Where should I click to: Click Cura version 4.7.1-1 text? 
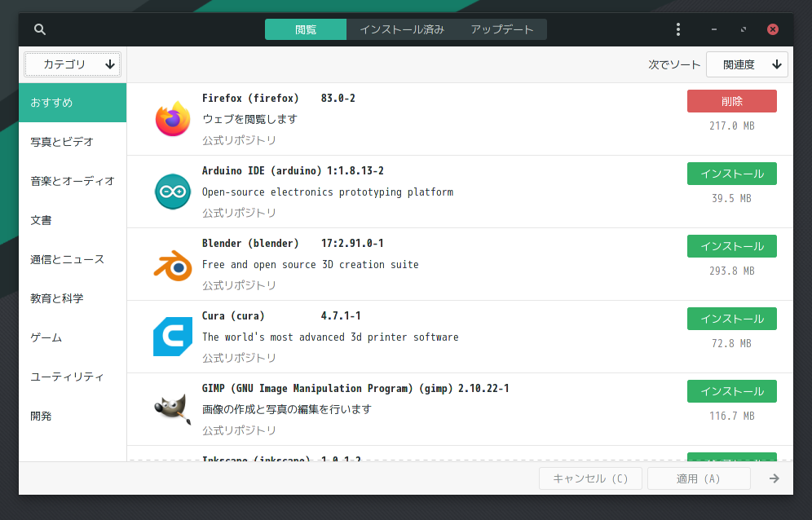click(341, 316)
